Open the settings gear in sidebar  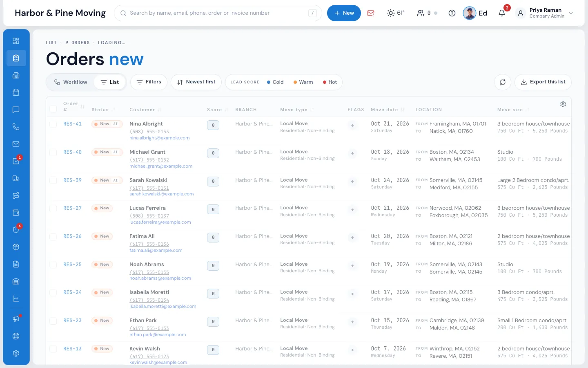click(16, 353)
